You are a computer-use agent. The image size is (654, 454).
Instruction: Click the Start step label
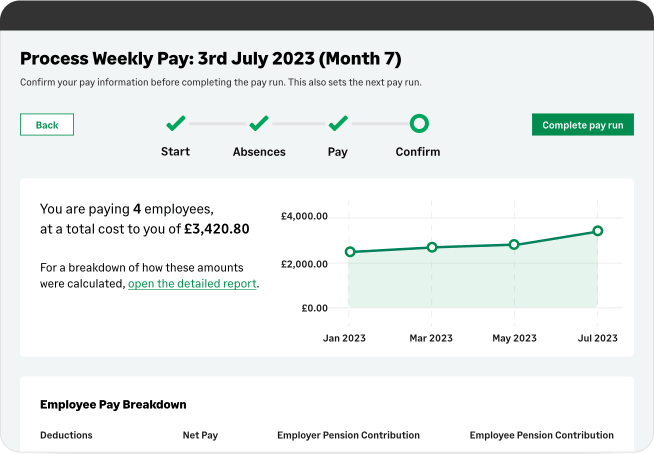(175, 152)
